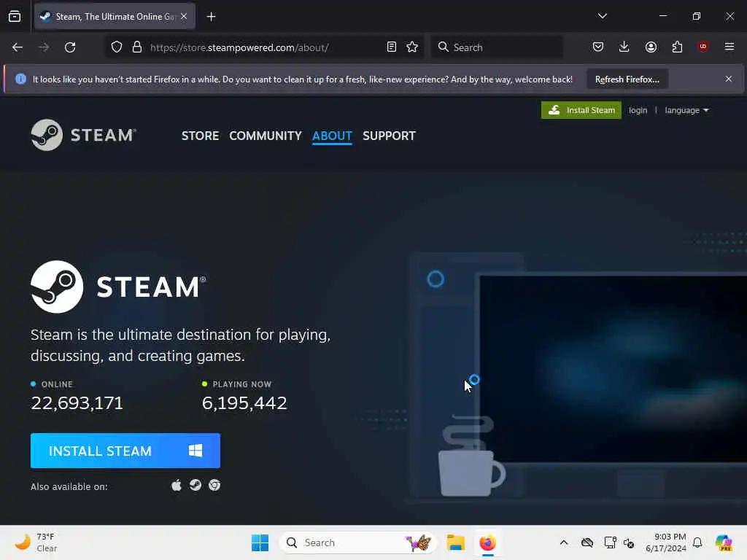This screenshot has width=747, height=560.
Task: Click the blue INSTALL STEAM button
Action: tap(125, 451)
